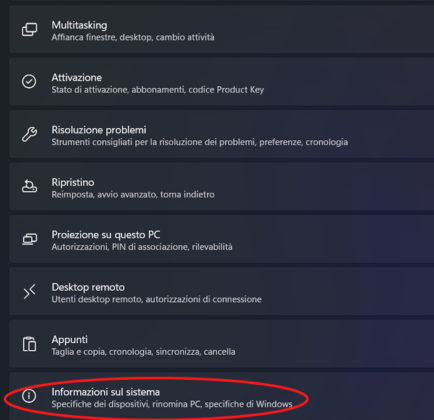Go to the Ripristino settings
Image resolution: width=434 pixels, height=420 pixels.
pyautogui.click(x=222, y=186)
